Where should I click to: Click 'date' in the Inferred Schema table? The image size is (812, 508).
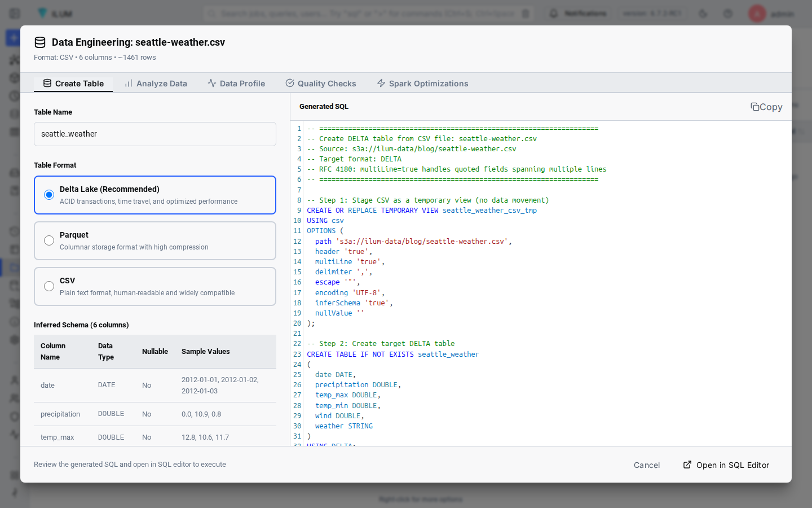tap(47, 386)
